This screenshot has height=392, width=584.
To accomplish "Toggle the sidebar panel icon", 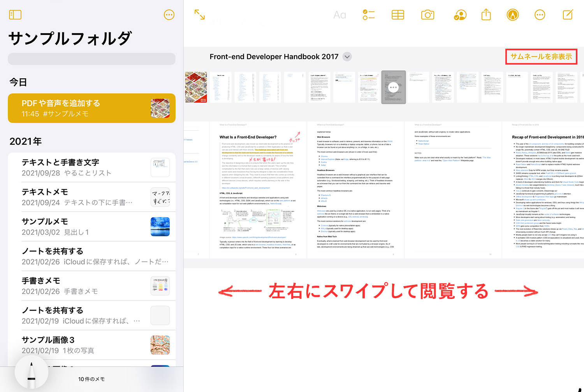I will [15, 15].
